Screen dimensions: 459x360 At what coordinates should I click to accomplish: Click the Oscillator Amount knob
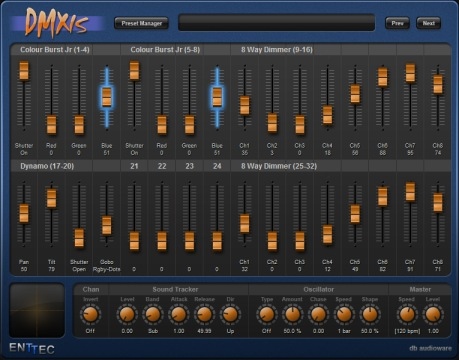coord(292,315)
